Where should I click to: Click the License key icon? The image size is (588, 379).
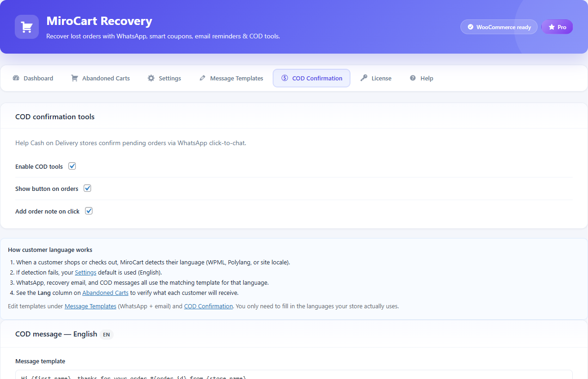(x=364, y=78)
